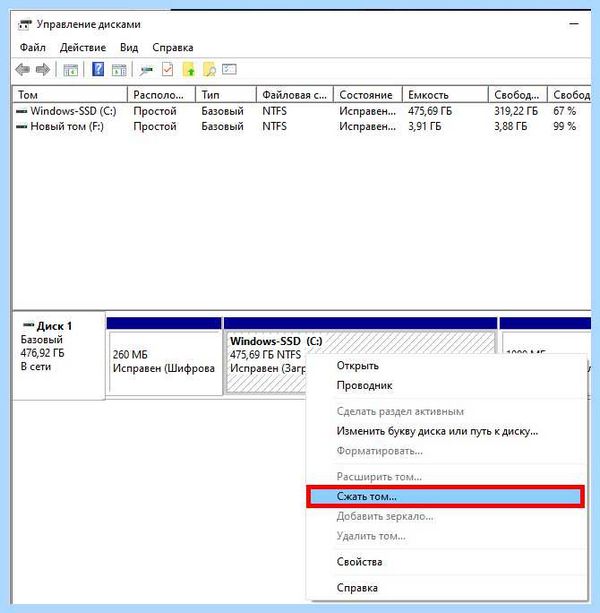Click the Forward arrow toolbar icon
The height and width of the screenshot is (613, 600).
43,70
